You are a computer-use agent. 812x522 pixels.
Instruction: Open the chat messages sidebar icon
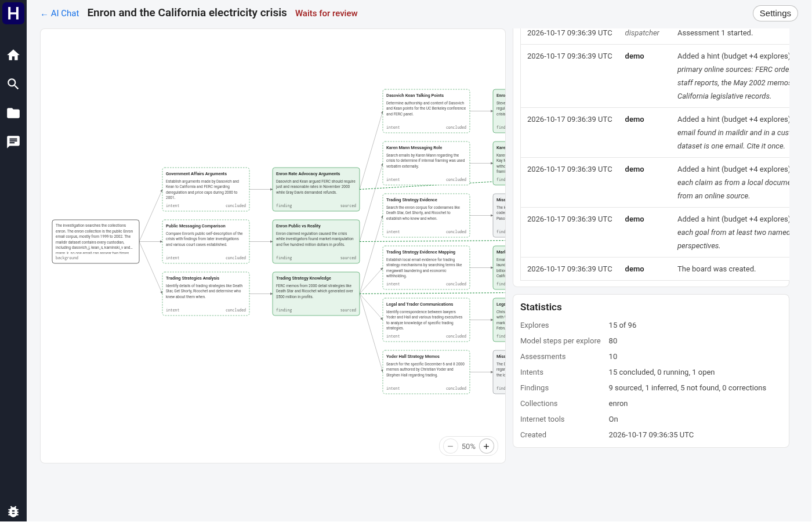tap(13, 142)
